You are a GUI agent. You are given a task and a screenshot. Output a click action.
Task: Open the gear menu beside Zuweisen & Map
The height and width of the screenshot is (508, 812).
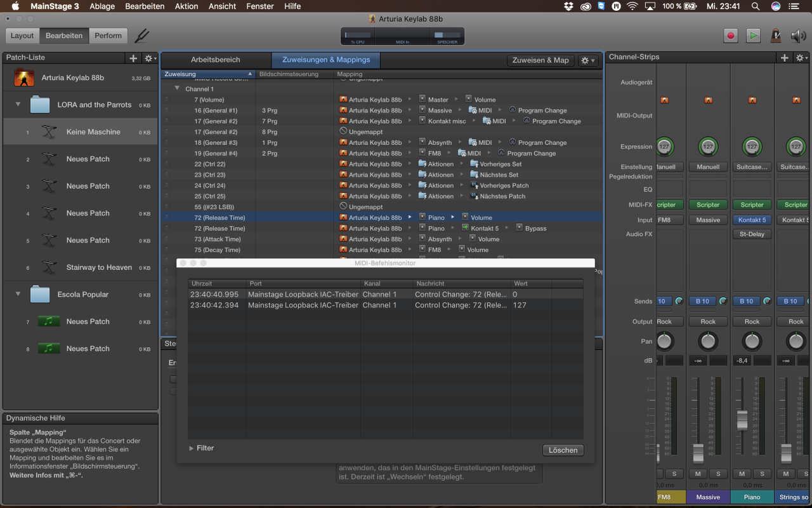click(x=587, y=60)
